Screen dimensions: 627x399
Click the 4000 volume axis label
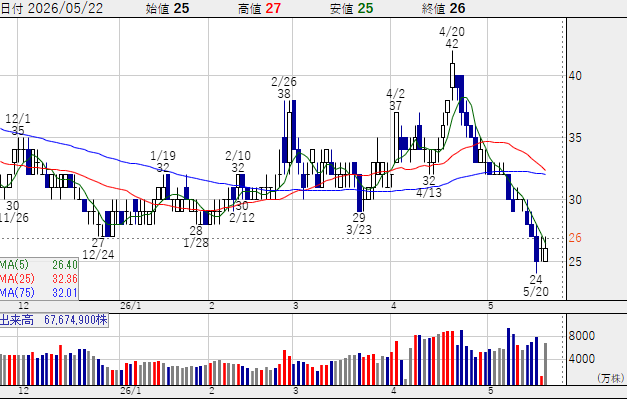[581, 359]
